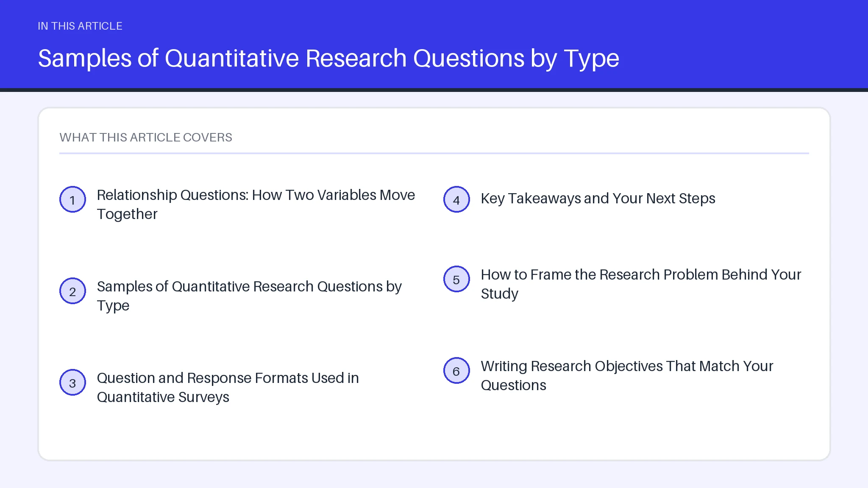Click the dark bar beneath the blue header

(x=434, y=90)
